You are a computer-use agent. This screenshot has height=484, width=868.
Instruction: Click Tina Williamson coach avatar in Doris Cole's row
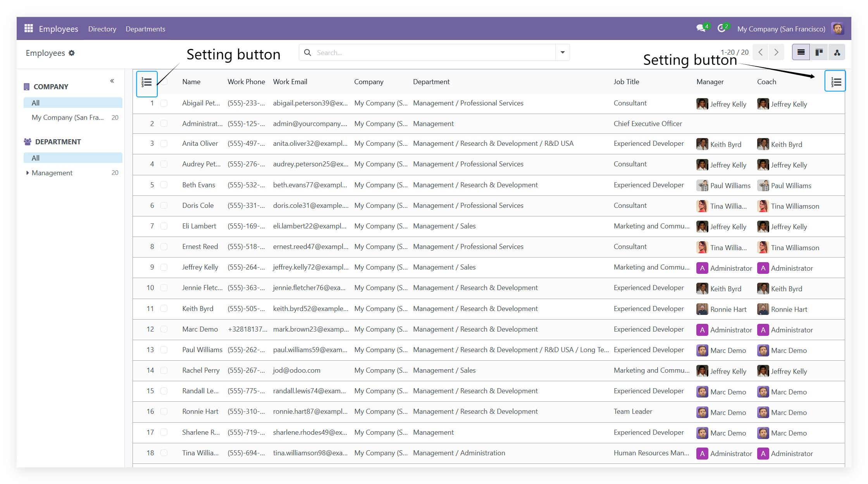coord(763,206)
